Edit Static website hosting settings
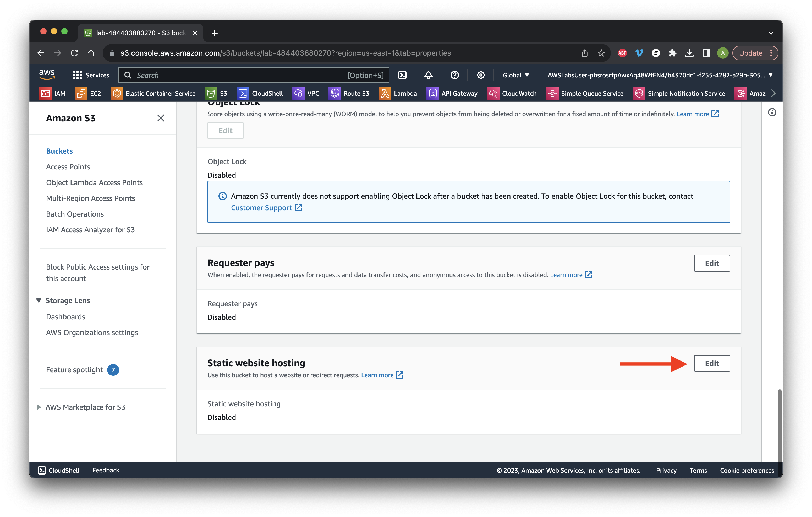The width and height of the screenshot is (812, 517). click(712, 363)
